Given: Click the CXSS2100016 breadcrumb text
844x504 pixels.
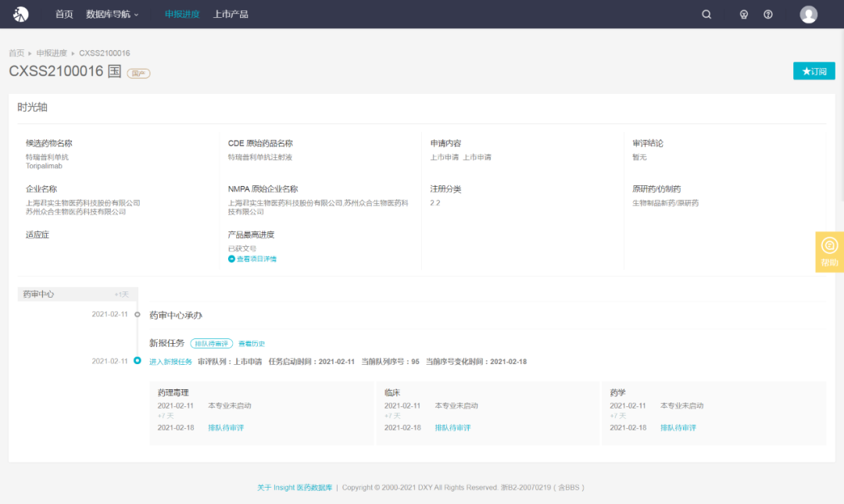Looking at the screenshot, I should (105, 53).
